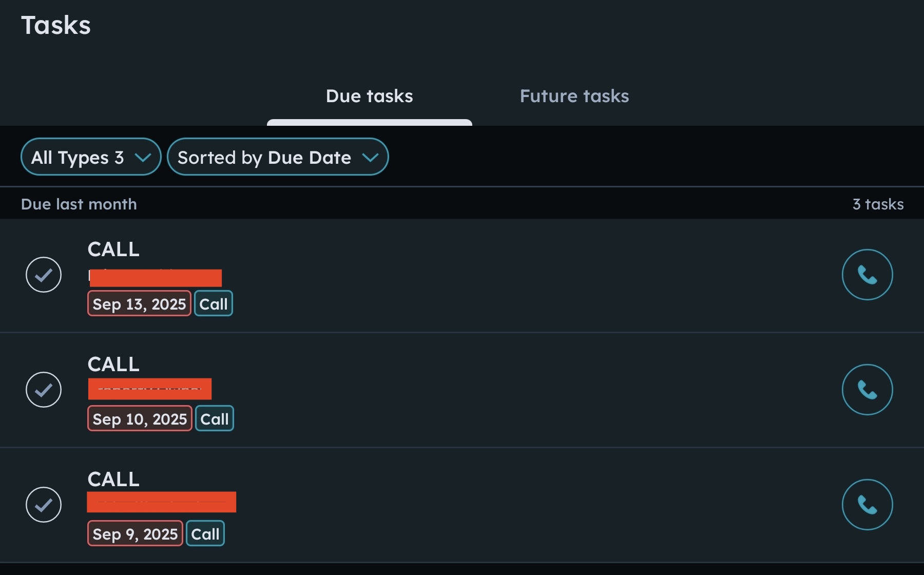Mark the Sep 9, 2025 call complete
The image size is (924, 575).
click(44, 505)
